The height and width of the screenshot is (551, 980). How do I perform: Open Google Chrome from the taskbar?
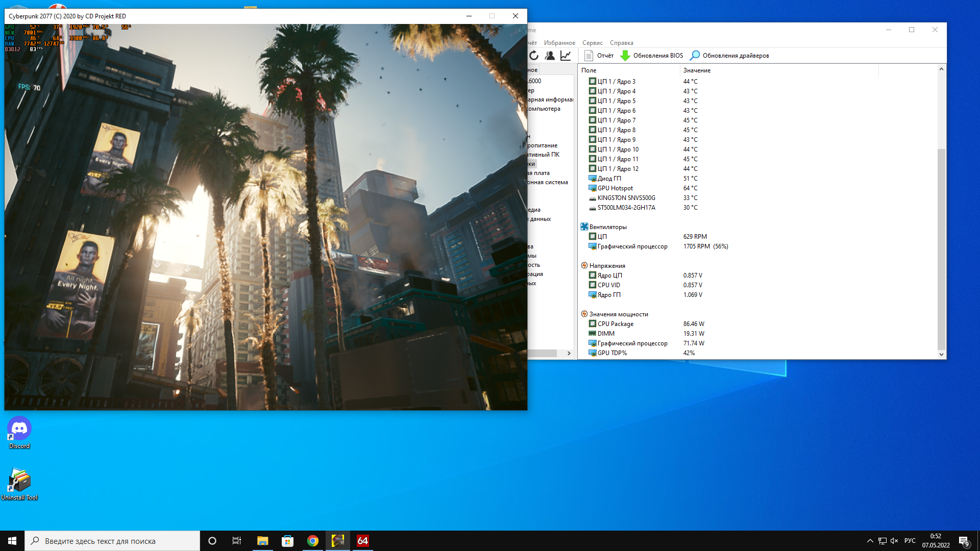313,541
